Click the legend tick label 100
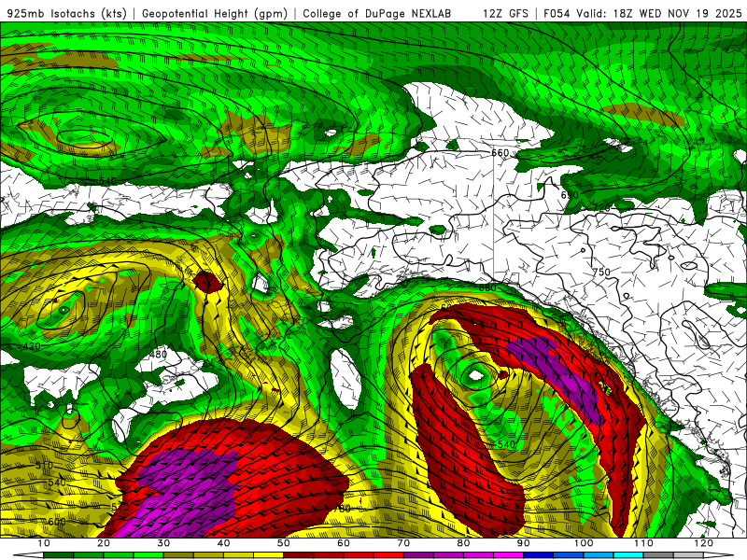This screenshot has height=560, width=747. click(583, 543)
